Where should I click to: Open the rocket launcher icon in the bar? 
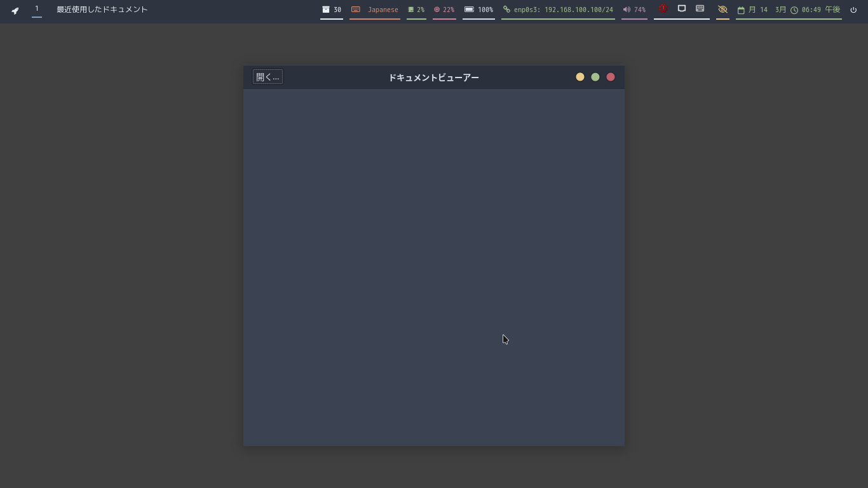(15, 10)
